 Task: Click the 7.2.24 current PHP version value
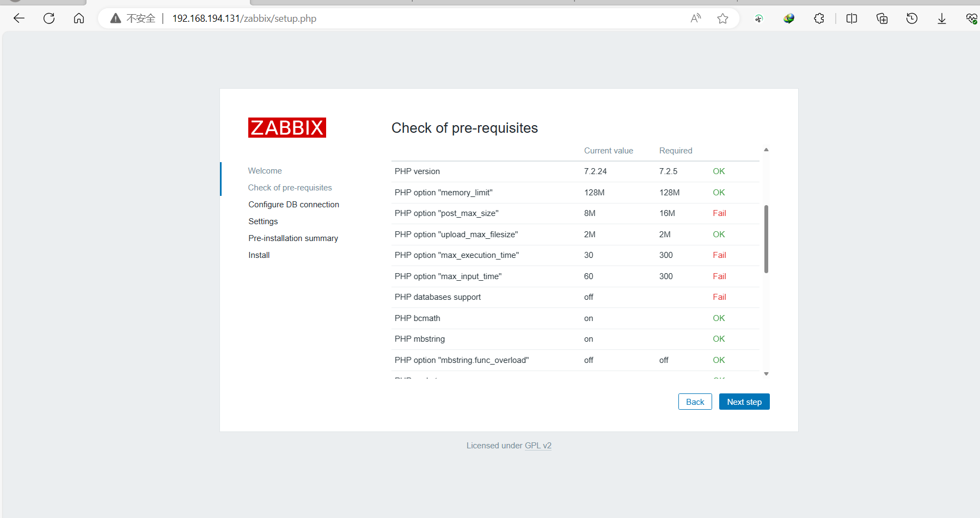click(x=595, y=171)
